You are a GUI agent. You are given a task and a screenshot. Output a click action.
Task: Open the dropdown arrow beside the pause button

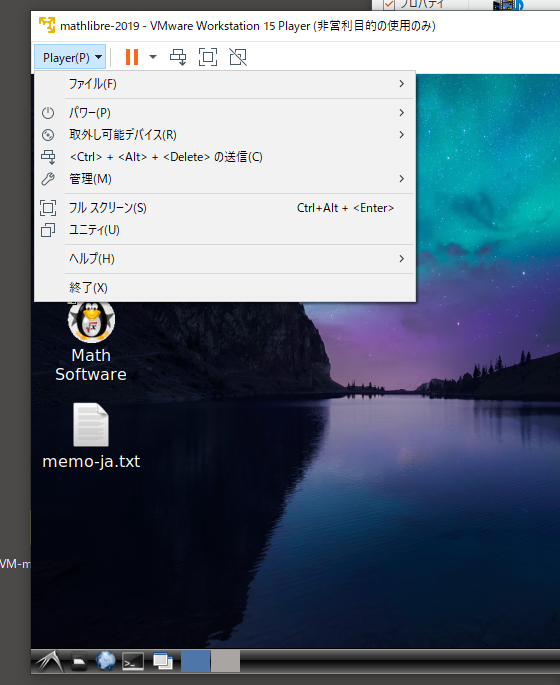pyautogui.click(x=153, y=57)
